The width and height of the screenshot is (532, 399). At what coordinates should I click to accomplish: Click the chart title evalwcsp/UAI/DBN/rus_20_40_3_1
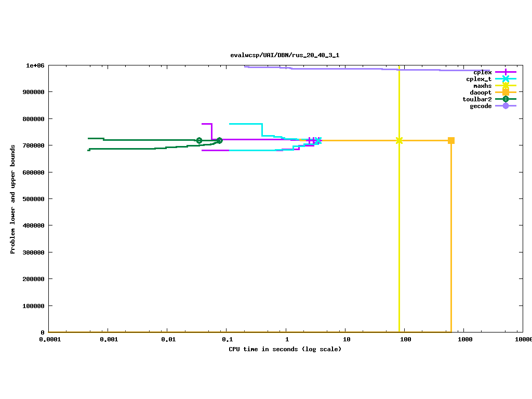pos(285,55)
